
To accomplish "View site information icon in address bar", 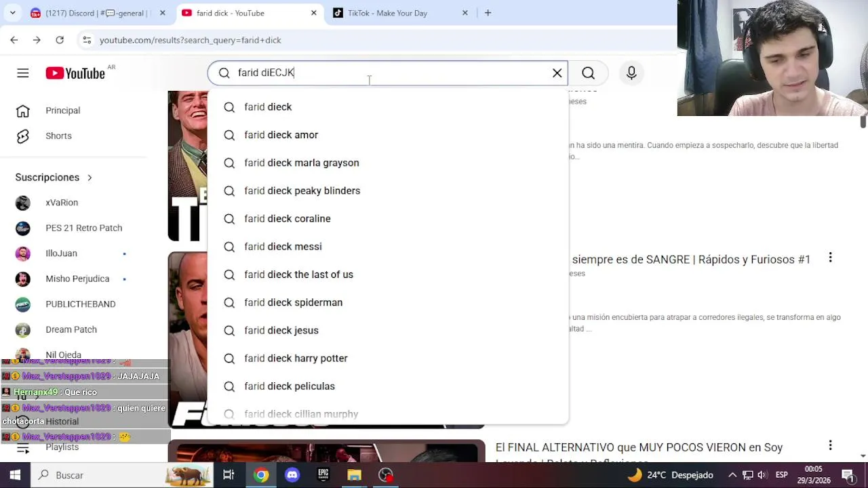I will (87, 40).
